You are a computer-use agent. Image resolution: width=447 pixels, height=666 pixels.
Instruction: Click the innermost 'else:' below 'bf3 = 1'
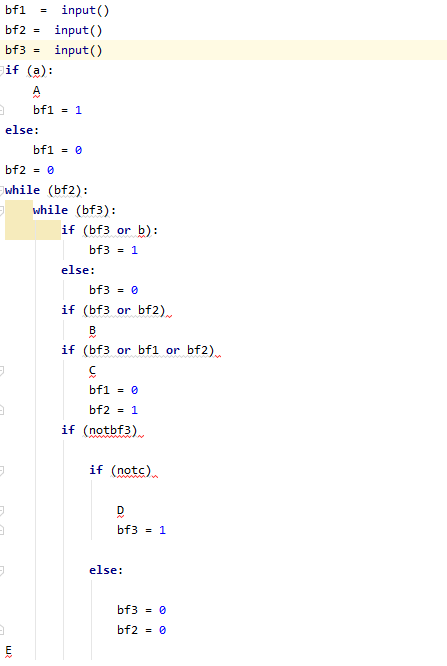106,570
